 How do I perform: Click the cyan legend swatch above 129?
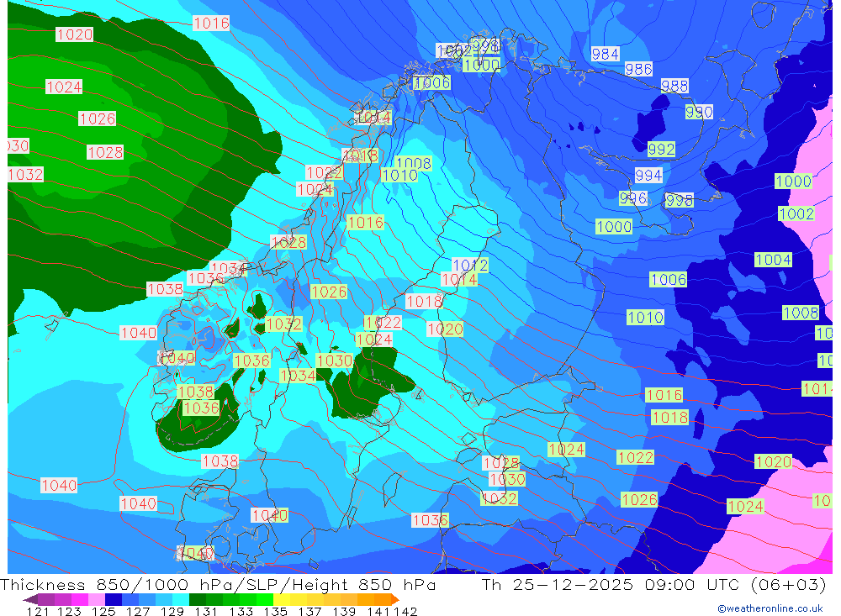[181, 599]
